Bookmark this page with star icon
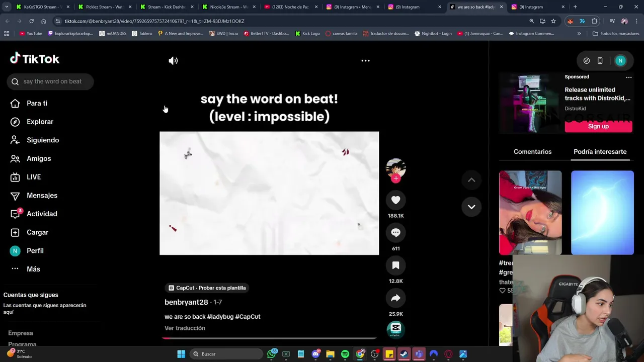Image resolution: width=644 pixels, height=362 pixels. coord(553,21)
